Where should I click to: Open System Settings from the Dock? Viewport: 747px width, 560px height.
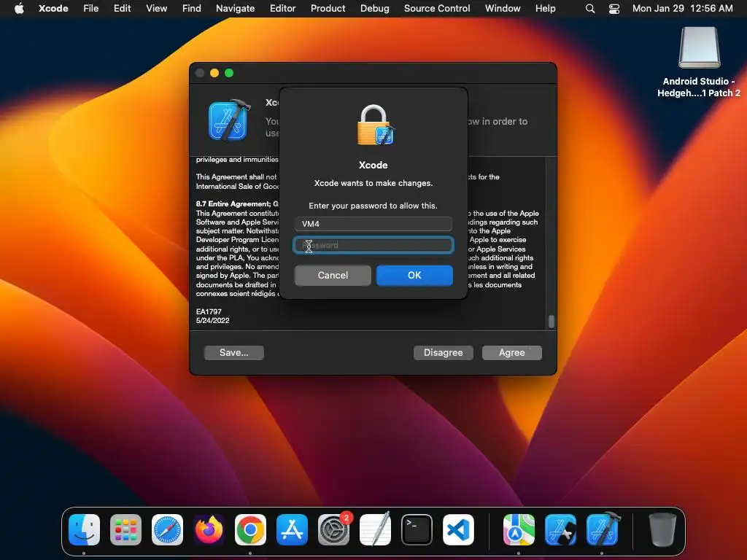tap(333, 529)
